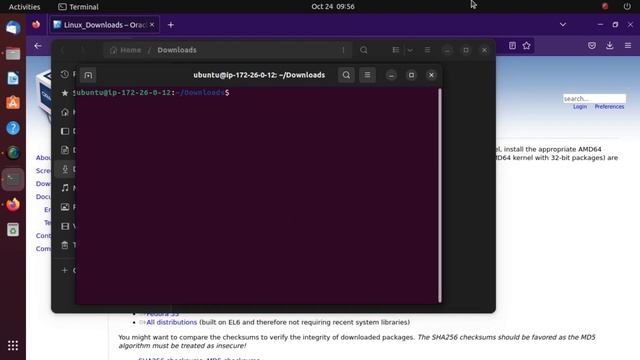
Task: Open the Login link on VirtualBox page
Action: point(580,107)
